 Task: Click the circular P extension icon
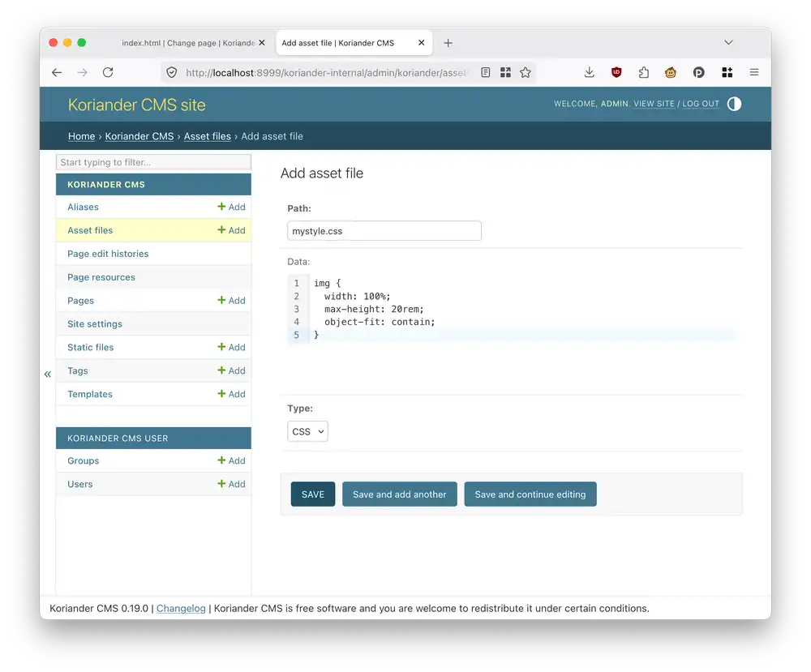pyautogui.click(x=699, y=72)
